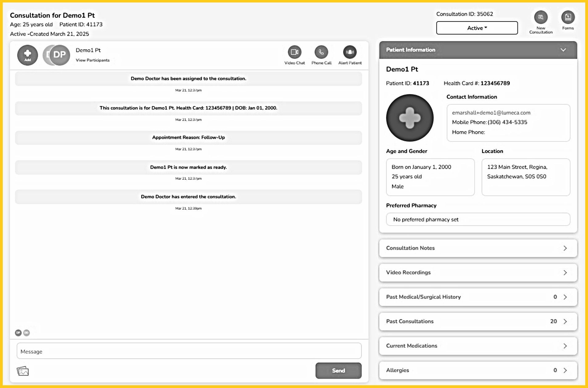Viewport: 588px width, 388px height.
Task: Start a Video Chat with patient
Action: tap(294, 52)
